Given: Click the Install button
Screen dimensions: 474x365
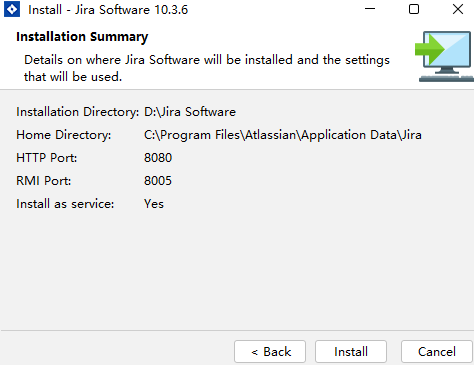Looking at the screenshot, I should [351, 351].
